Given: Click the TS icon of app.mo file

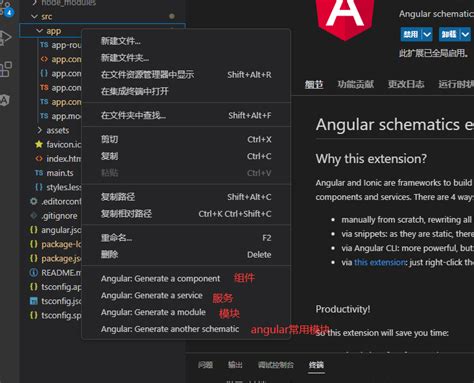Looking at the screenshot, I should pos(44,116).
